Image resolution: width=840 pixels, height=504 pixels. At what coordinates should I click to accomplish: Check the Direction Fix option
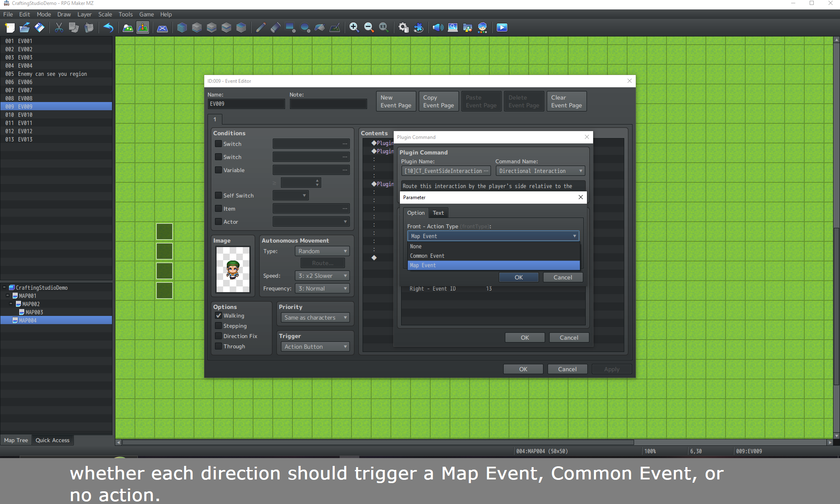click(219, 336)
